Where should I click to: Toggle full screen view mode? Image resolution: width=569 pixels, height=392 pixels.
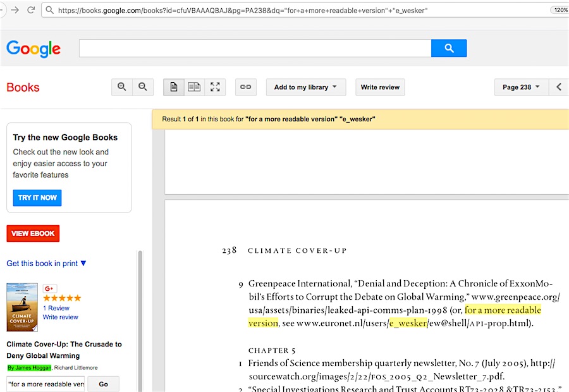click(215, 87)
